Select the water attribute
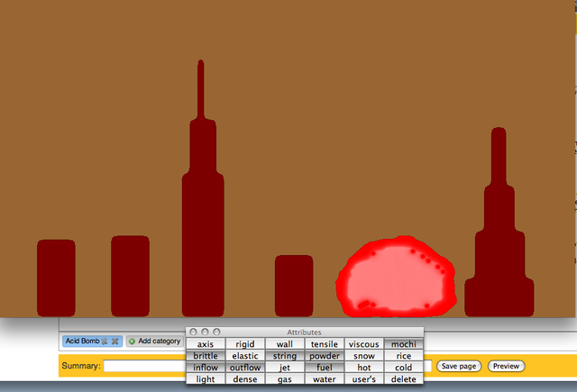 [325, 379]
